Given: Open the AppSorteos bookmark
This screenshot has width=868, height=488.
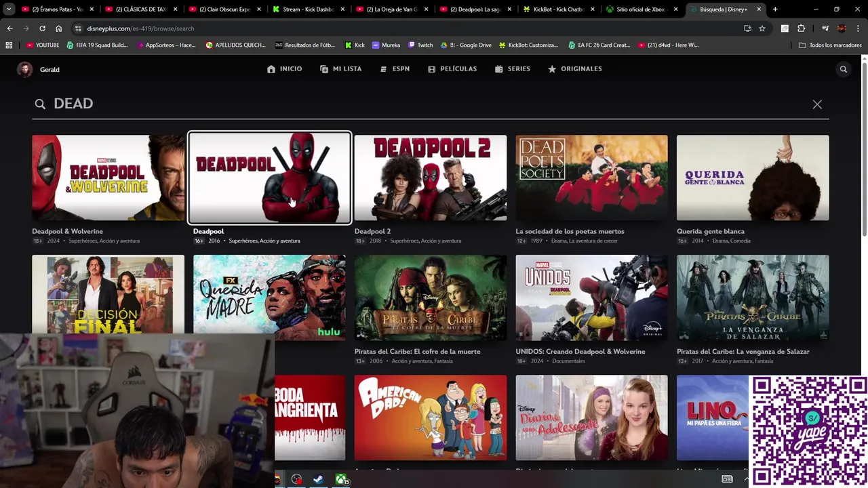Looking at the screenshot, I should tap(165, 45).
